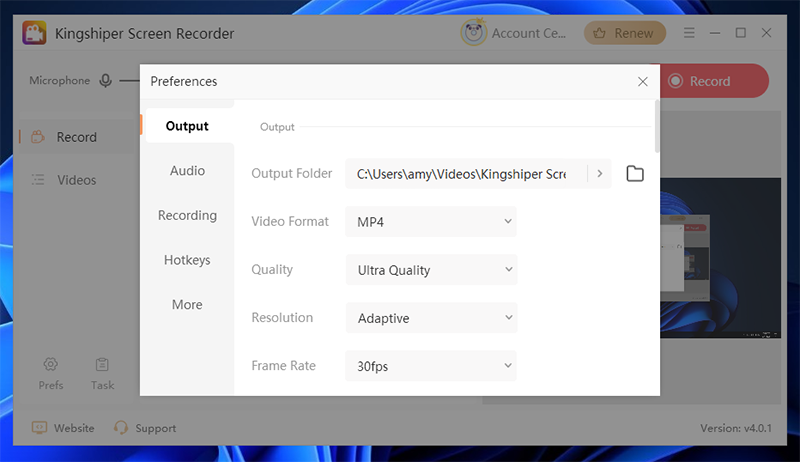The height and width of the screenshot is (462, 800).
Task: Open the Ultra Quality dropdown
Action: [x=432, y=270]
